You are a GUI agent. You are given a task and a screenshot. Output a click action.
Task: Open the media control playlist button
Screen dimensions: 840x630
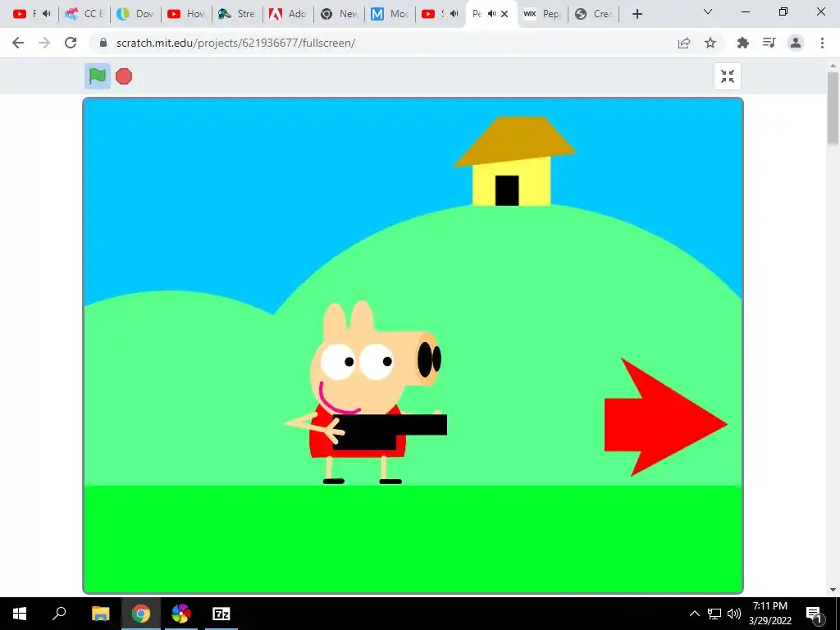coord(769,43)
